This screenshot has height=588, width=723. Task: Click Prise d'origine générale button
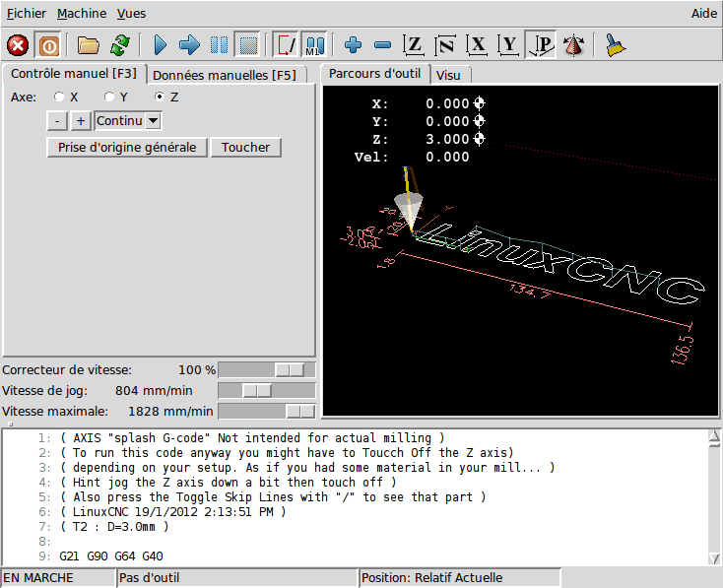point(126,148)
